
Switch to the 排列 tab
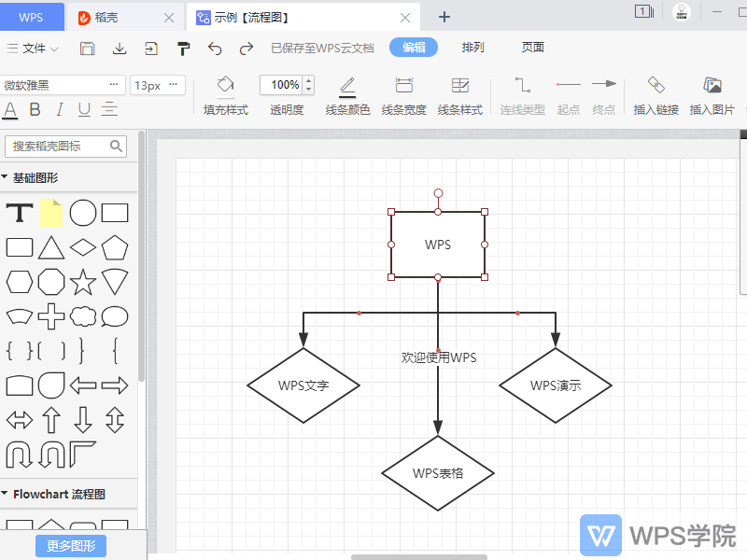click(x=472, y=48)
